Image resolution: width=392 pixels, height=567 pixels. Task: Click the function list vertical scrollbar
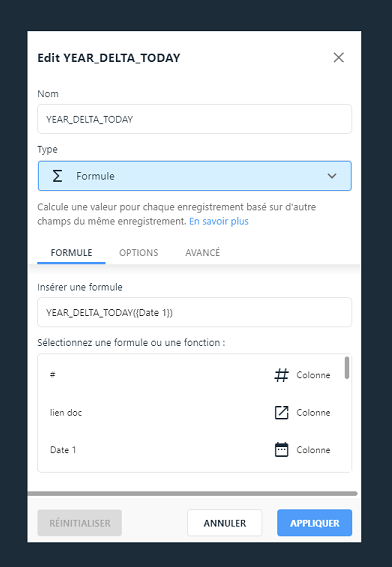347,368
